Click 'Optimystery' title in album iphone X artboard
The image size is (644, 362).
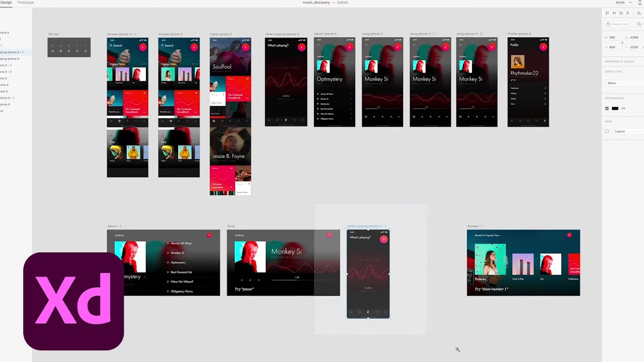pyautogui.click(x=330, y=79)
